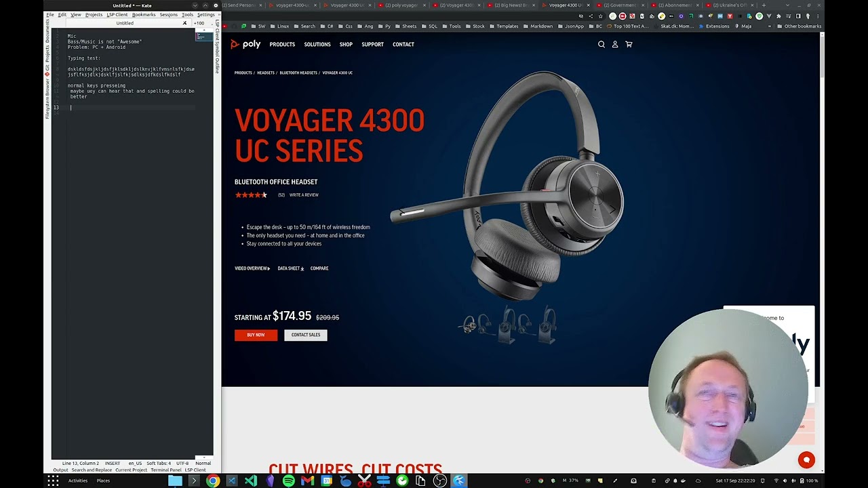Open the Documents side panel in Kate
The width and height of the screenshot is (868, 488).
coord(47,31)
